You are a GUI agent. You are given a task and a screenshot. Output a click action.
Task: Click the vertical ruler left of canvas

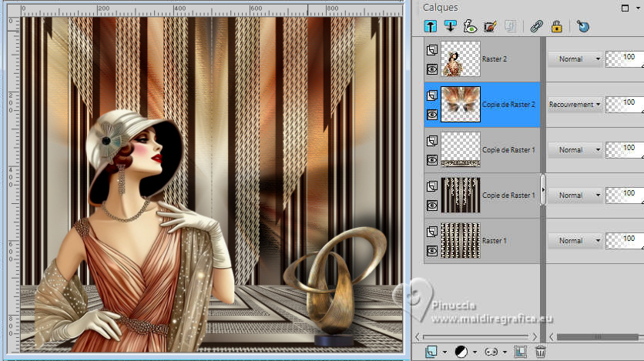tap(14, 185)
